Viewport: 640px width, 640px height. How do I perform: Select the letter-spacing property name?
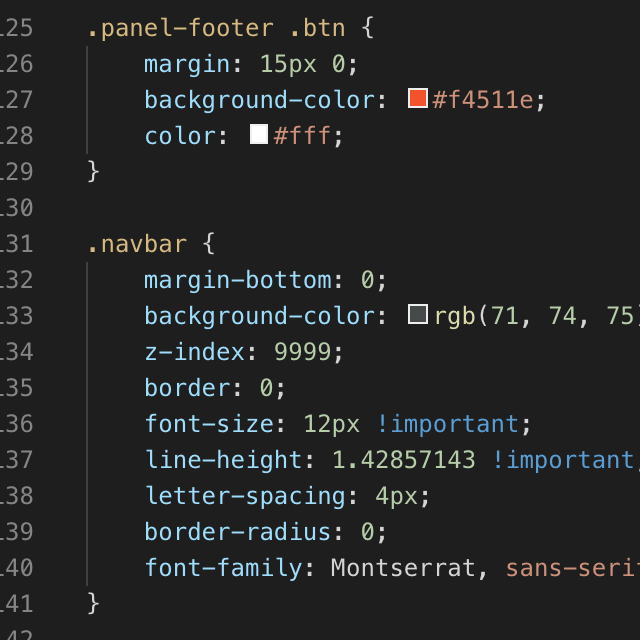pyautogui.click(x=246, y=496)
